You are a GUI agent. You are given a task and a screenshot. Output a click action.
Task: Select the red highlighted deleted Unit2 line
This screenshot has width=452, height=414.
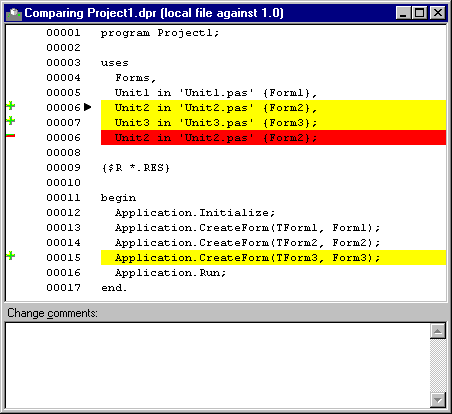pos(273,138)
